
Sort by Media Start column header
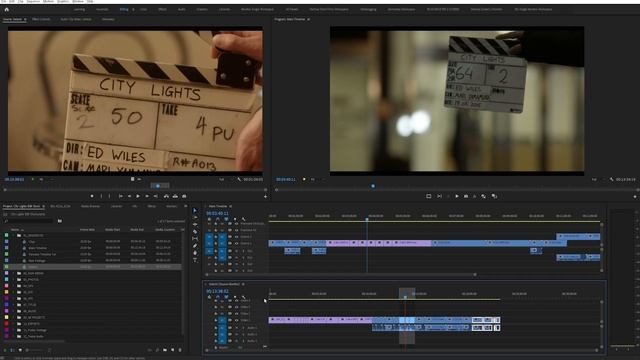(x=112, y=230)
